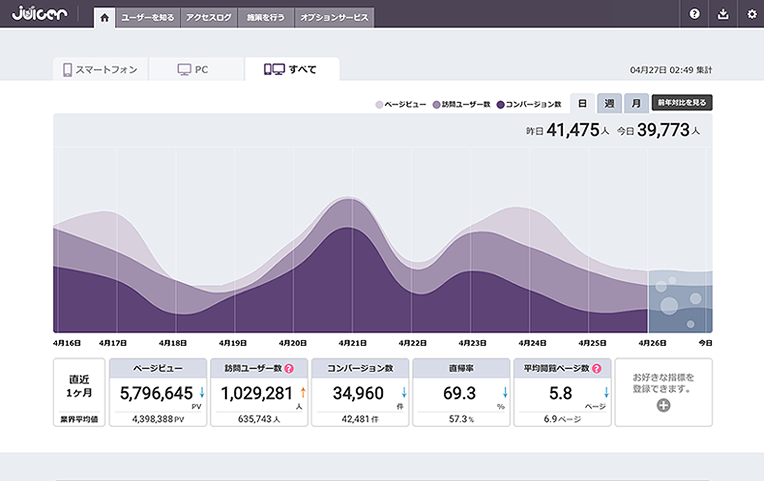
Task: Switch to the PC device tab
Action: point(194,70)
